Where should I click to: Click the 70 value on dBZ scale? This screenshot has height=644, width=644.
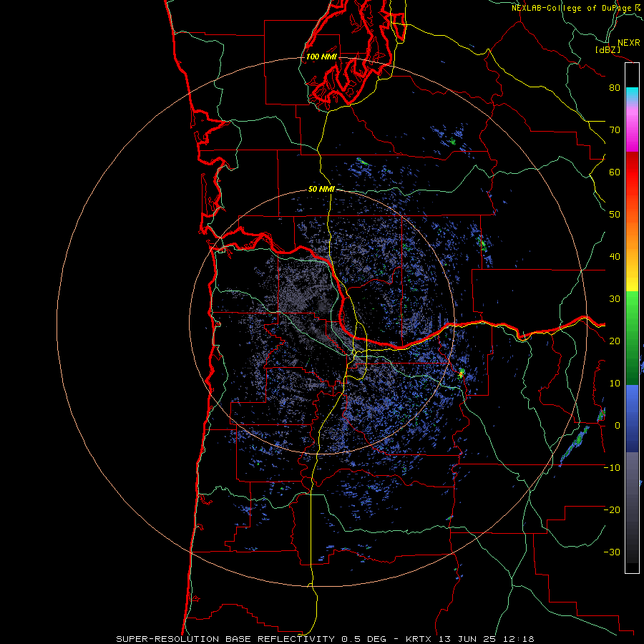click(615, 130)
